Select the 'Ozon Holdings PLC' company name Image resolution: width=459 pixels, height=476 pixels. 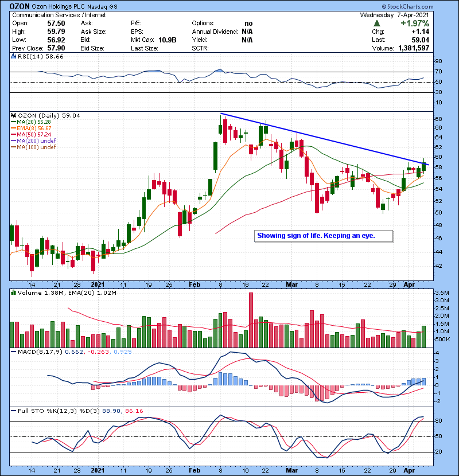pyautogui.click(x=58, y=6)
